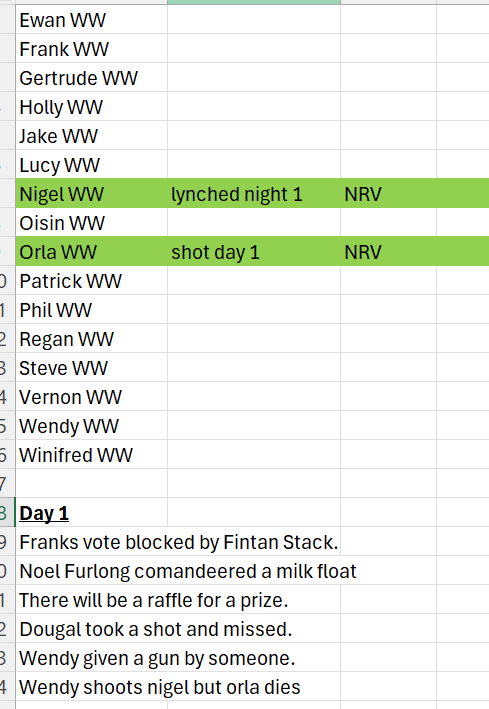Select the Holly WW cell
The width and height of the screenshot is (489, 709).
91,106
